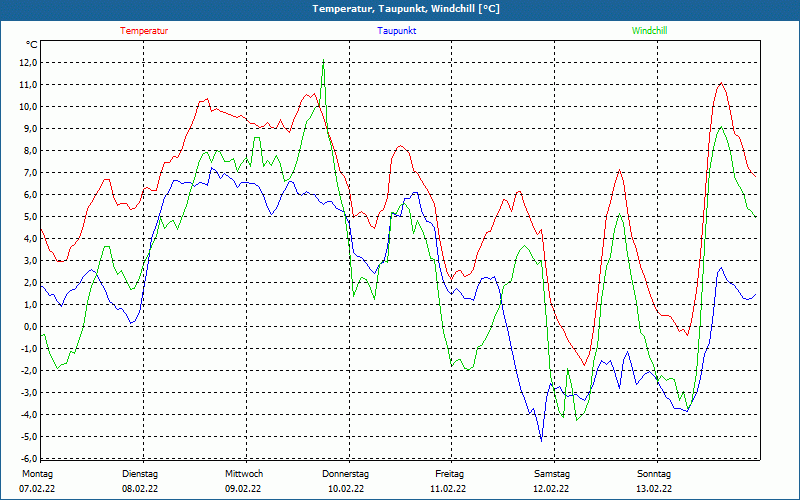800x500 pixels.
Task: Click the 10.02.22 date label
Action: pyautogui.click(x=346, y=489)
